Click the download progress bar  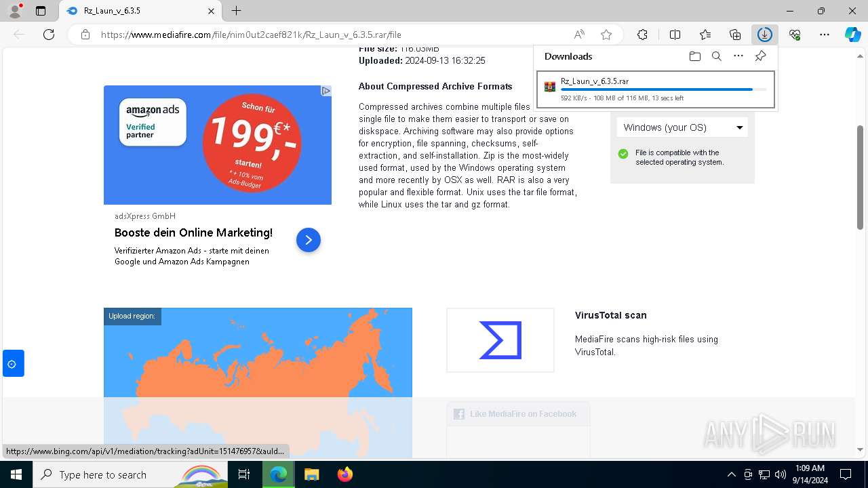pos(664,89)
